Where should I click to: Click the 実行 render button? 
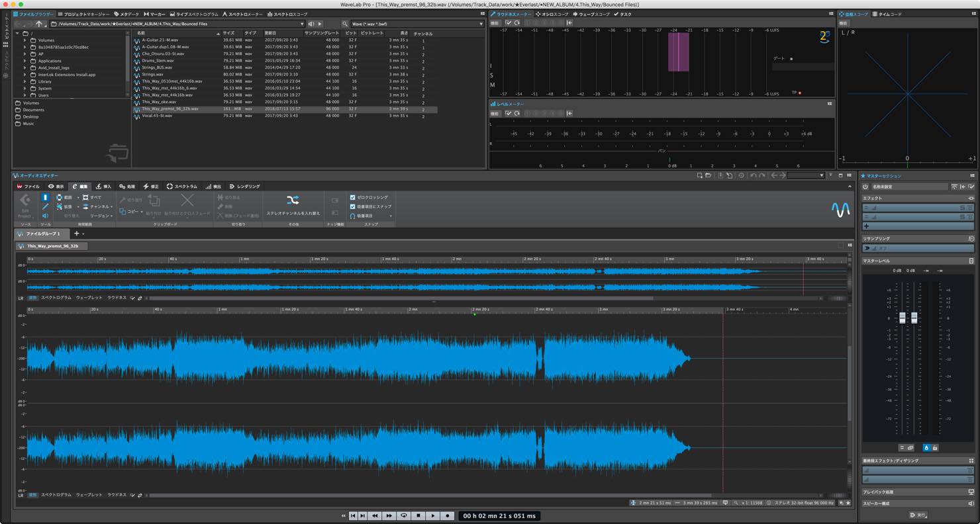click(x=917, y=515)
